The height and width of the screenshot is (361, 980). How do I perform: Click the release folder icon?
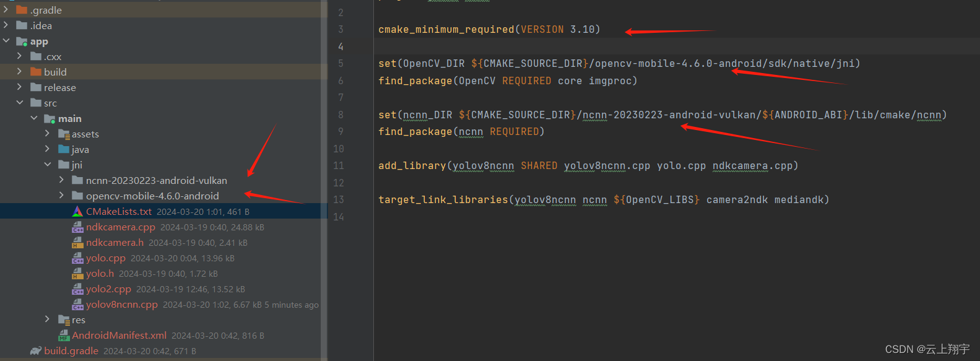[36, 87]
